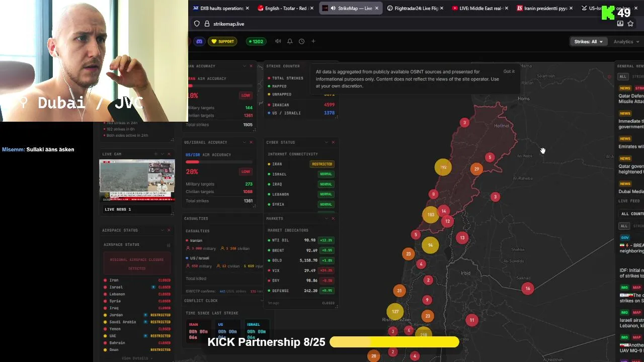
Task: Click the yellow 192 strike cluster marker
Action: (443, 167)
